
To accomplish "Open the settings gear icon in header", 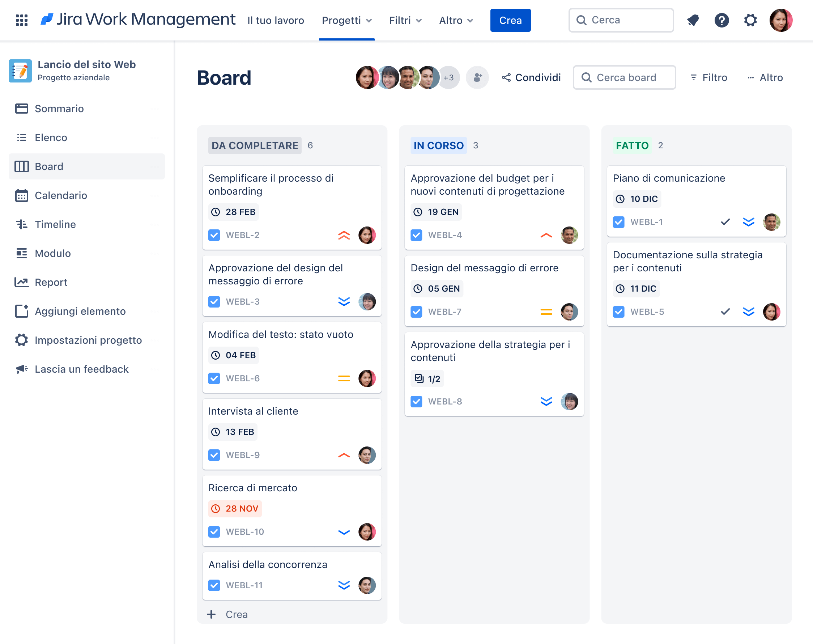I will [750, 20].
